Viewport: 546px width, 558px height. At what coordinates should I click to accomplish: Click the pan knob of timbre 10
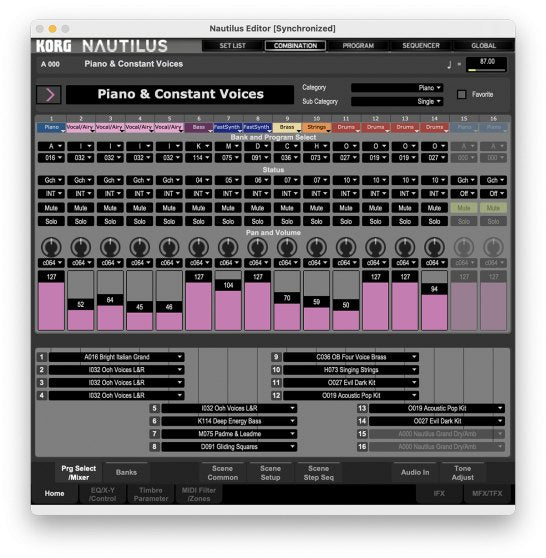coord(316,247)
